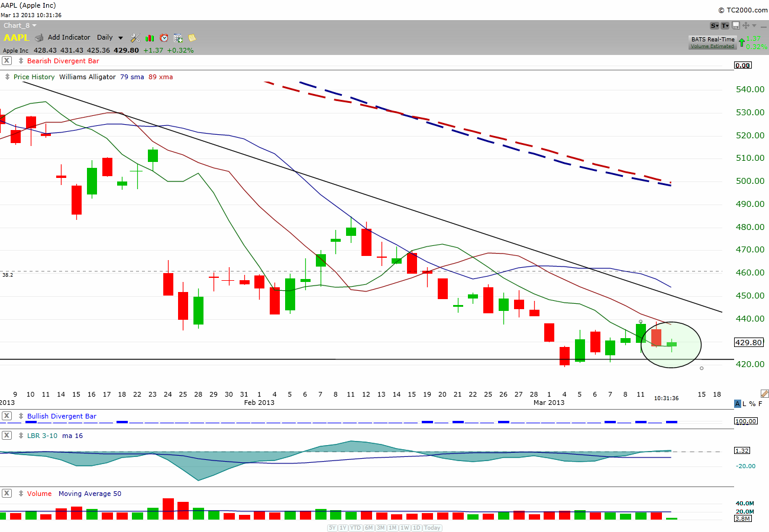The image size is (769, 532).
Task: Click the +0.32% percent change value
Action: [x=180, y=50]
